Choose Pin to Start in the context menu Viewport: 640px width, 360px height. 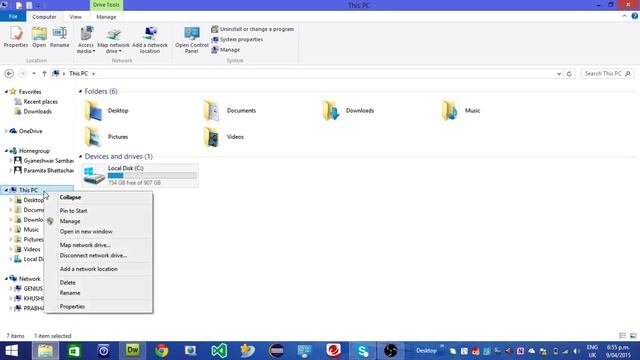point(98,211)
